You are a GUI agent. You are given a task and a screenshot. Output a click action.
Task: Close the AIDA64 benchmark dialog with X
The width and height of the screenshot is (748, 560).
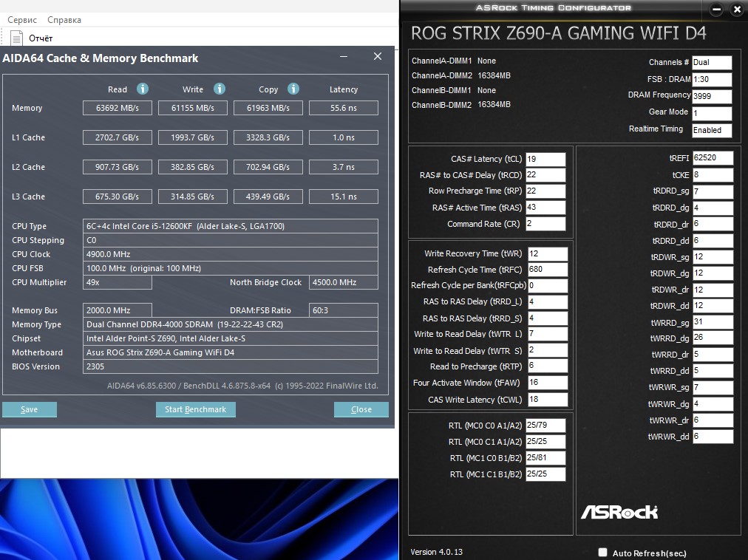(x=378, y=56)
